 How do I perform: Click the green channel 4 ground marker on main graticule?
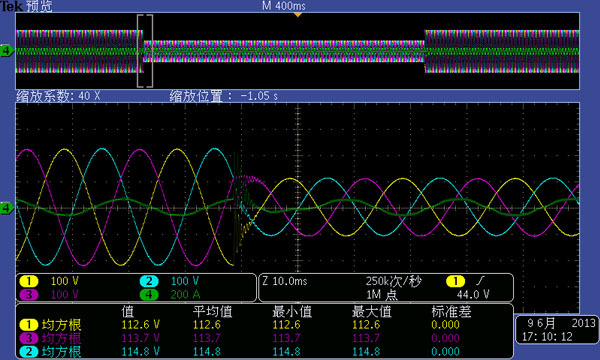[7, 209]
